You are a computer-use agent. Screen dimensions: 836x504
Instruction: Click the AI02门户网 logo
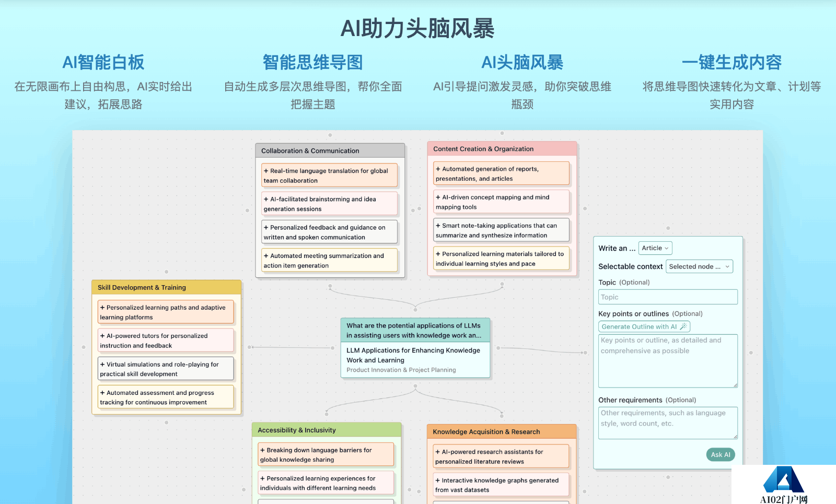(x=784, y=485)
